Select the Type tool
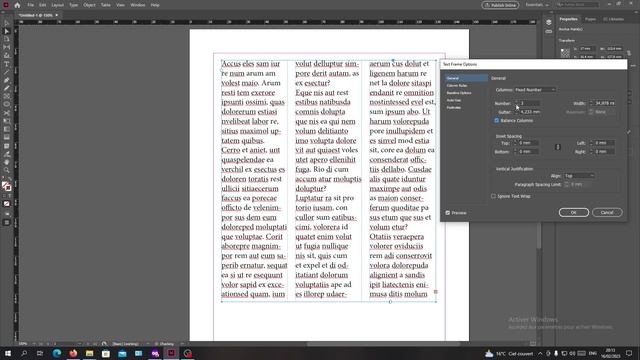The height and width of the screenshot is (360, 640). pos(7,64)
